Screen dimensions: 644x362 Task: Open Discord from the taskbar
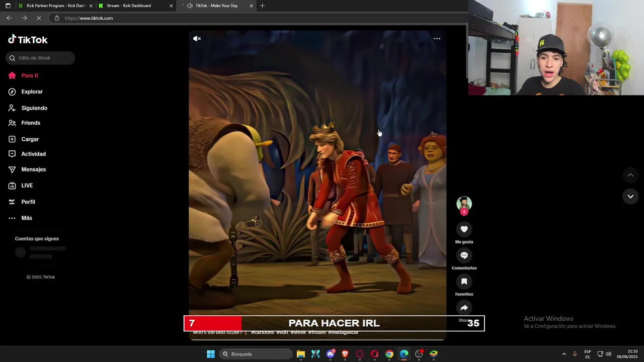pos(331,354)
